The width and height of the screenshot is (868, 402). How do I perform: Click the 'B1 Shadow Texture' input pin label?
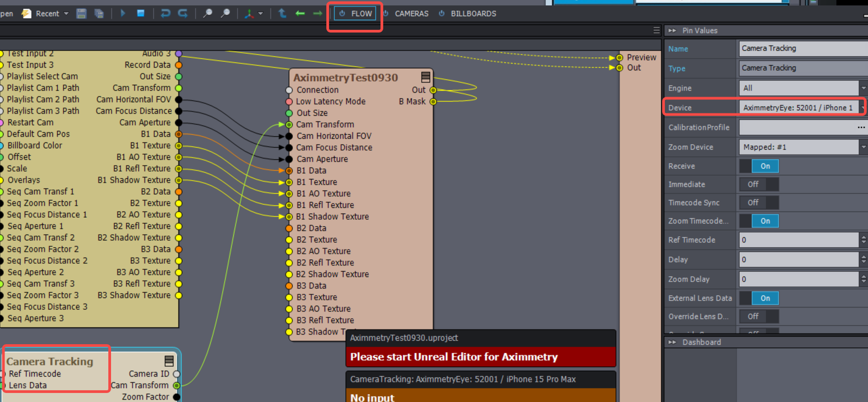point(333,217)
